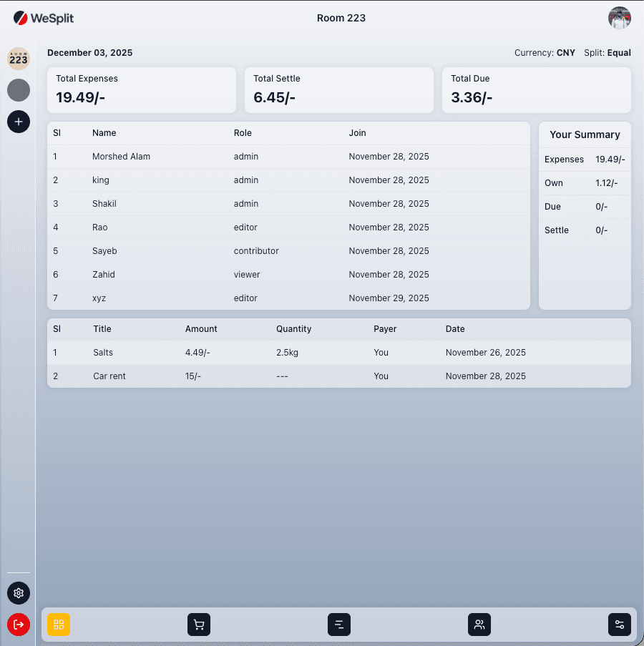
Task: Open the list lines icon tab
Action: pos(339,625)
